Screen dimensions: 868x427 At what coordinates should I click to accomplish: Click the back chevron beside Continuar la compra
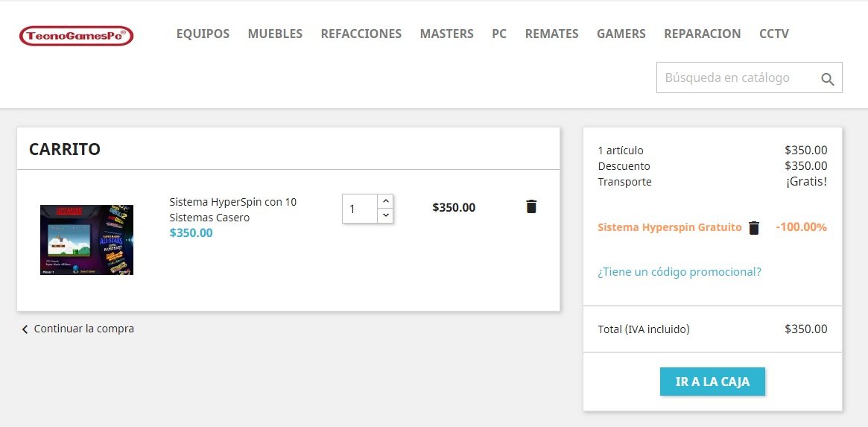coord(25,329)
